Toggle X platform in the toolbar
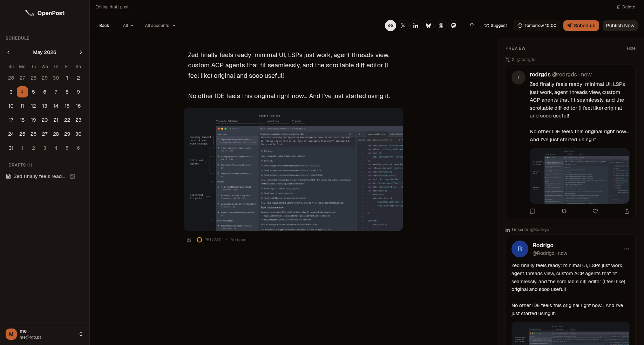Screen dimensions: 644x345 (403, 26)
